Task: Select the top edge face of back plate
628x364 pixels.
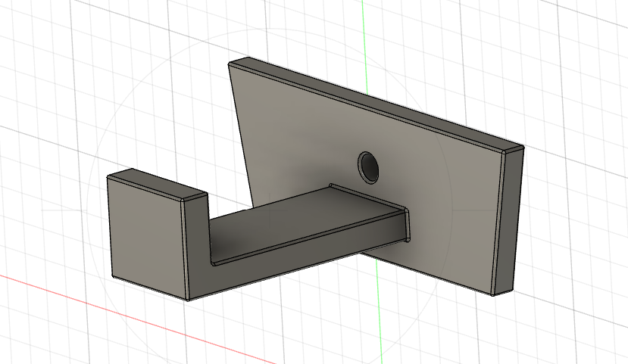Action: 376,104
